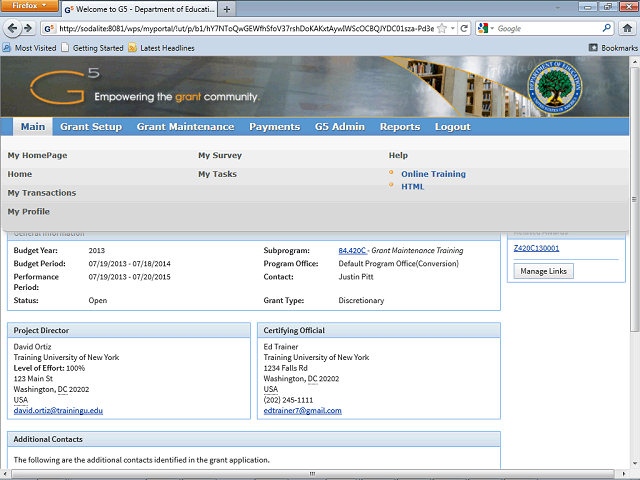Click the G5 site icon in address bar
The width and height of the screenshot is (640, 480).
(49, 29)
